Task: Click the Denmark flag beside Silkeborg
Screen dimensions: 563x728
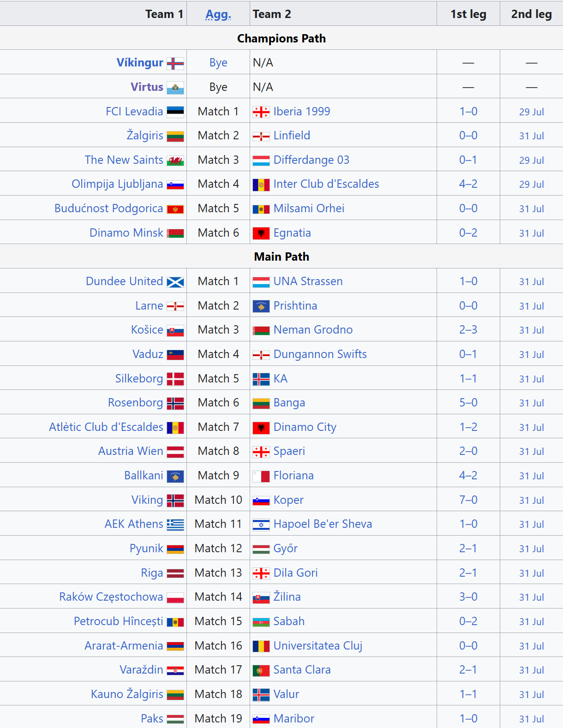Action: click(x=175, y=379)
